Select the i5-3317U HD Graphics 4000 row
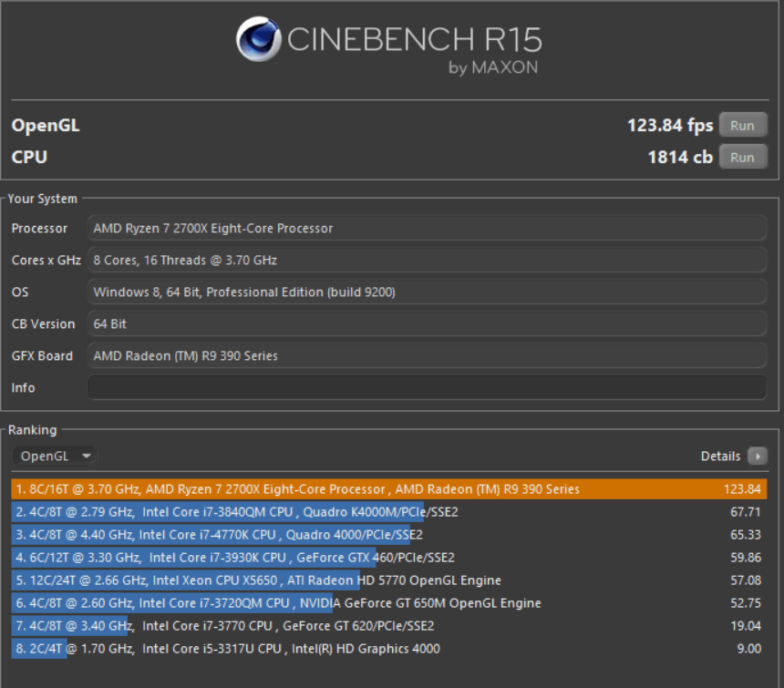This screenshot has height=688, width=784. pyautogui.click(x=389, y=649)
